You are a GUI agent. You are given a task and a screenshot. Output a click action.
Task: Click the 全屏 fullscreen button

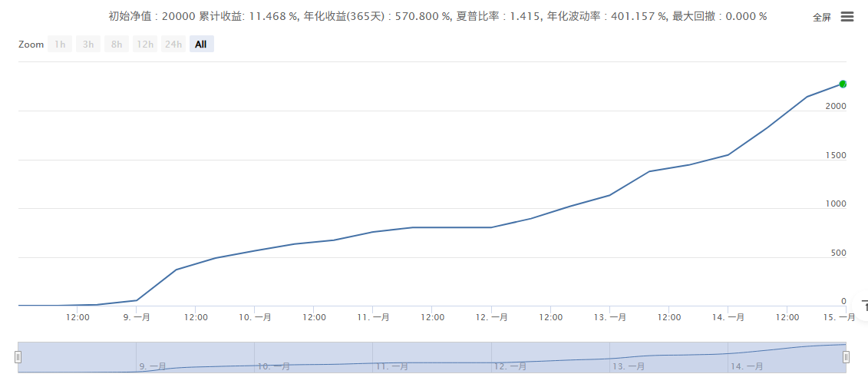click(821, 17)
